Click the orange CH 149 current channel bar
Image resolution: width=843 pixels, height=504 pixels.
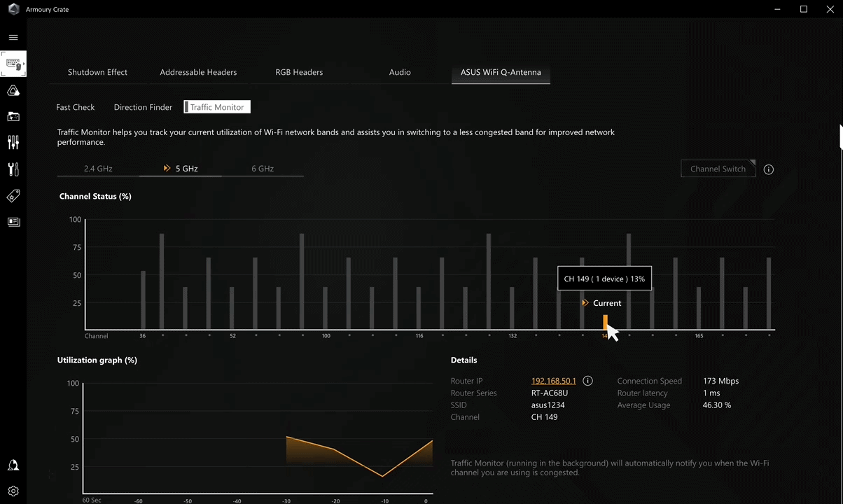(606, 322)
